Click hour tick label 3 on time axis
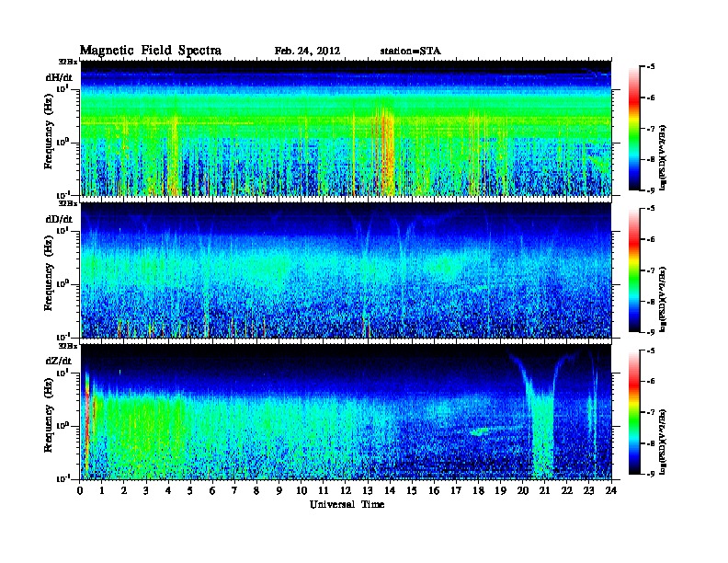The image size is (728, 563). click(x=146, y=491)
